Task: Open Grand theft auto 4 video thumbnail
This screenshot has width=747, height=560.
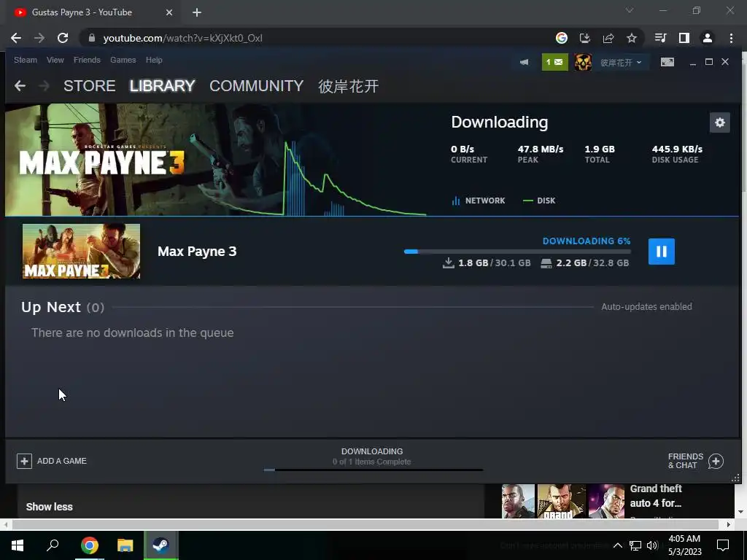Action: pos(563,501)
